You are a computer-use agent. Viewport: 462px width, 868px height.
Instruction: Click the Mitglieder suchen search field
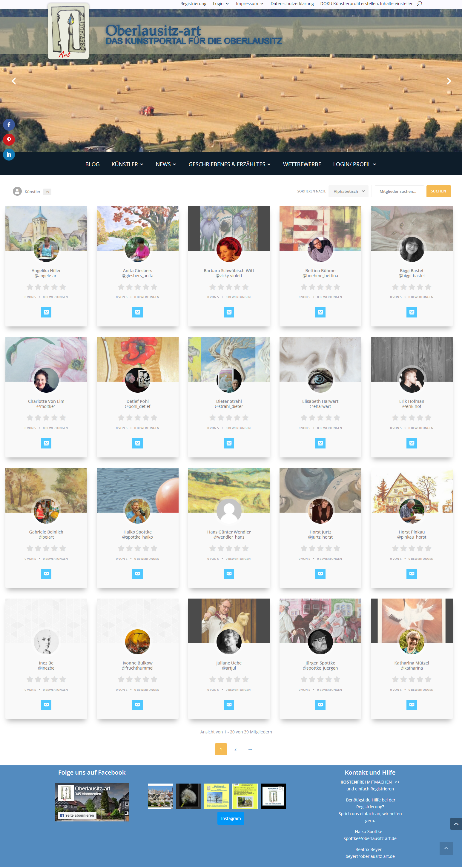pos(399,191)
